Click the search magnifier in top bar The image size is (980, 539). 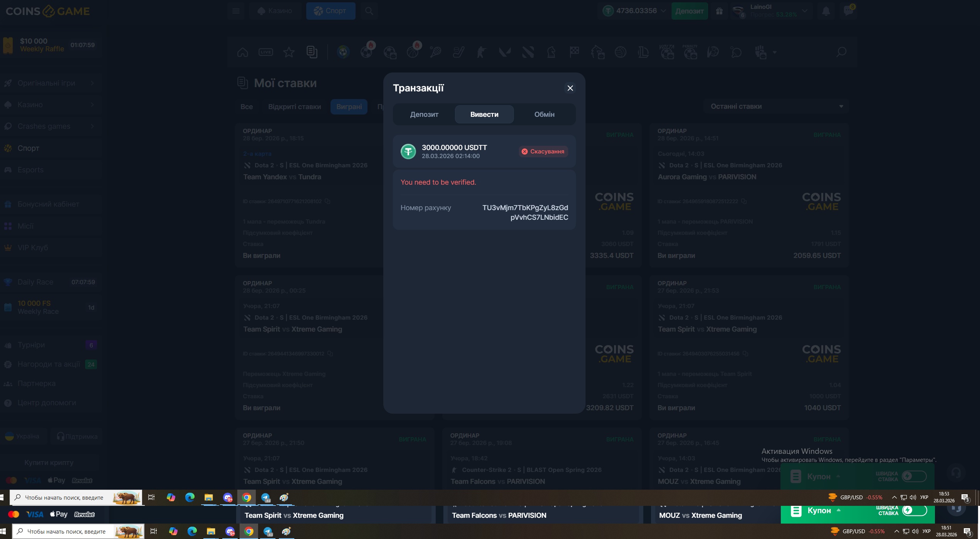coord(369,11)
